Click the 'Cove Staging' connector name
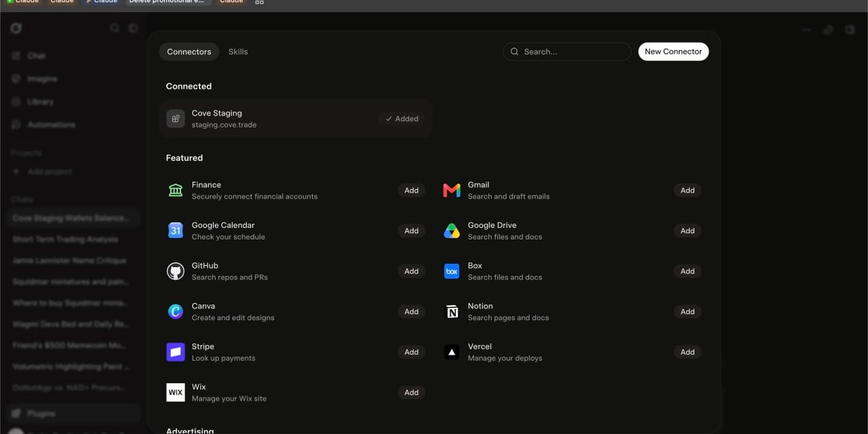 click(217, 113)
